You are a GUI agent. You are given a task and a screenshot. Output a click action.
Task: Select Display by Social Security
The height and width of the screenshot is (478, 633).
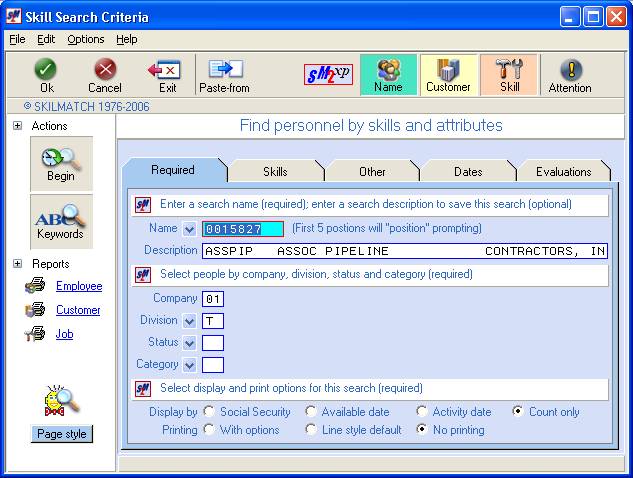tap(209, 411)
